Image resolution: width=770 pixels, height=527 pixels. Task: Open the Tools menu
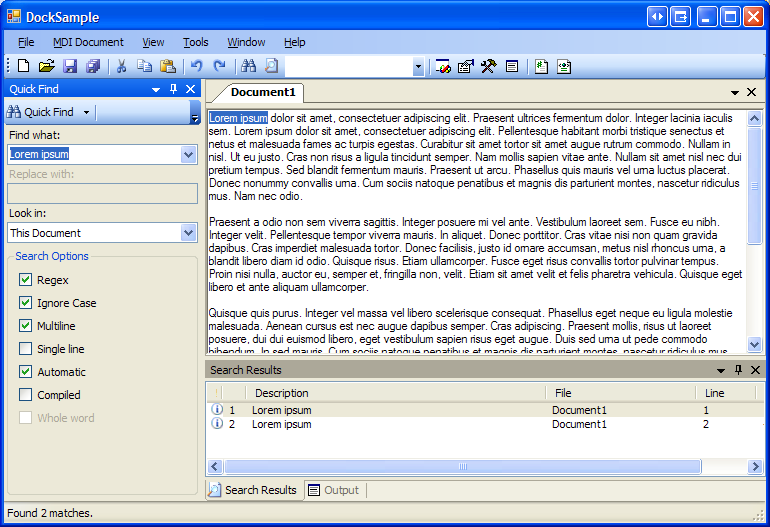tap(195, 42)
